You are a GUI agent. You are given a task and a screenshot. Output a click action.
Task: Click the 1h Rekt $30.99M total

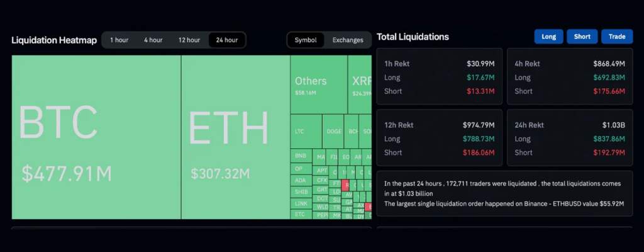480,64
